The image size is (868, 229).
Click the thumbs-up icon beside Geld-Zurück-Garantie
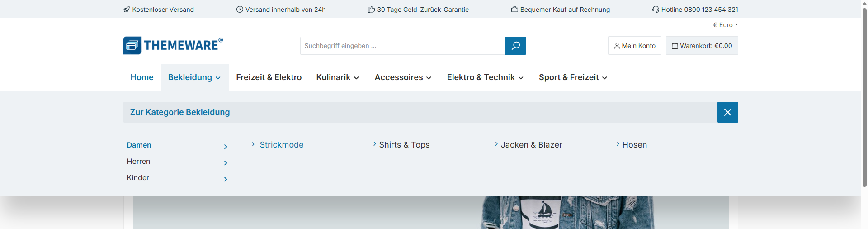click(371, 10)
